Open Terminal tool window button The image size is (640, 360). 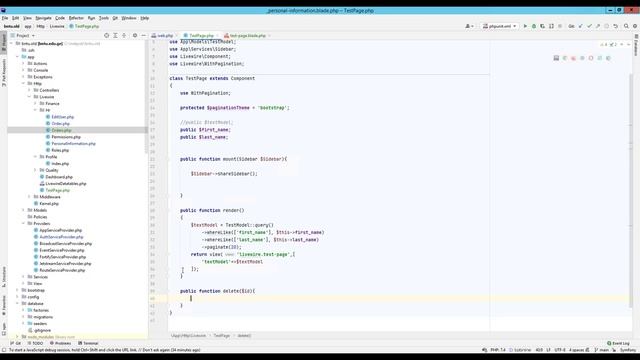89,343
